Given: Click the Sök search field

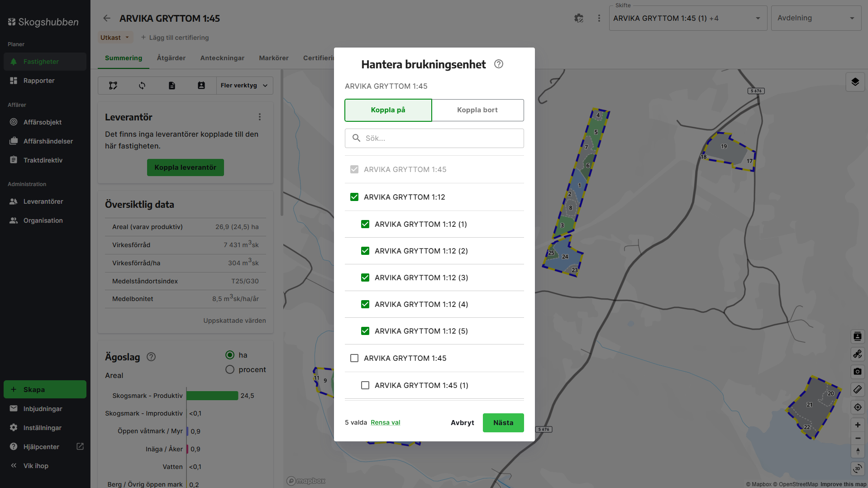Looking at the screenshot, I should click(434, 139).
